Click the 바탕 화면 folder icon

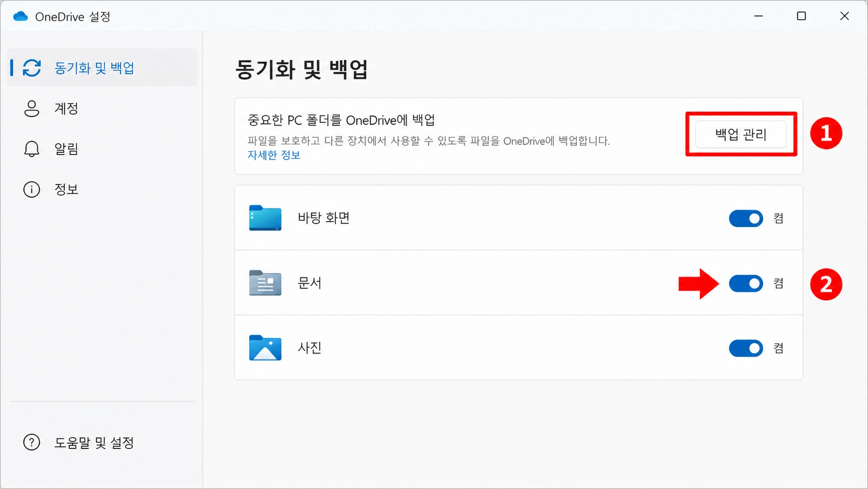[x=265, y=218]
